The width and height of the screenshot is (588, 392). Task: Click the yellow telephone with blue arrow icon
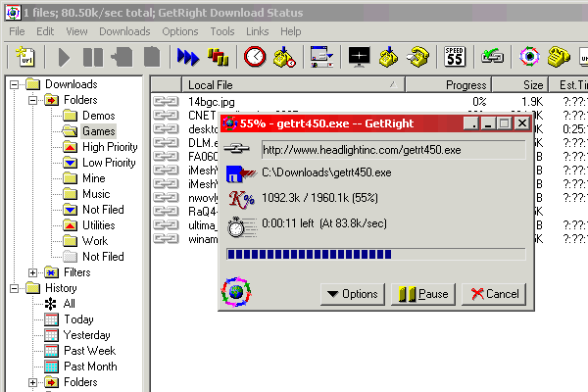388,57
